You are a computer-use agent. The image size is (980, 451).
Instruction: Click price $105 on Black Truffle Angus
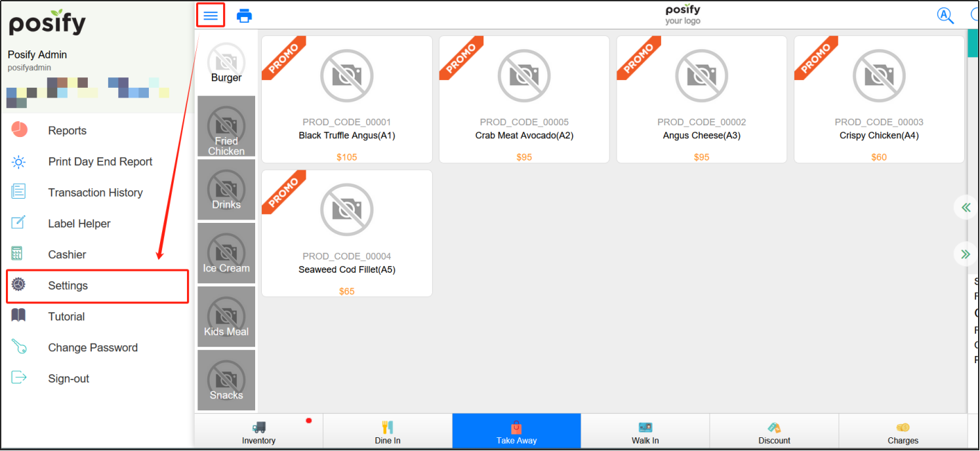pyautogui.click(x=347, y=157)
